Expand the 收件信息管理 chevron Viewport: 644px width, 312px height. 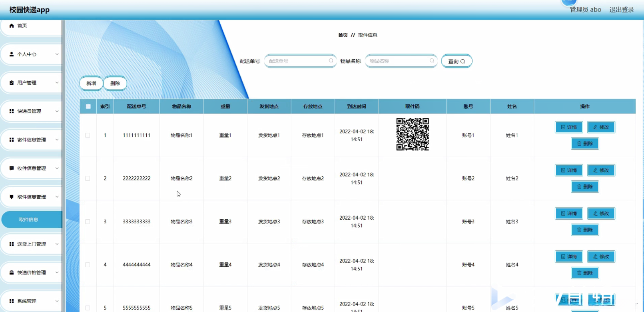tap(57, 168)
